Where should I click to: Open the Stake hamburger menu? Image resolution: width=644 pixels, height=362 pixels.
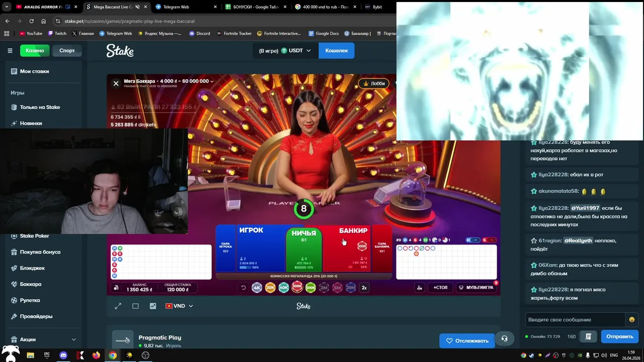(x=10, y=50)
